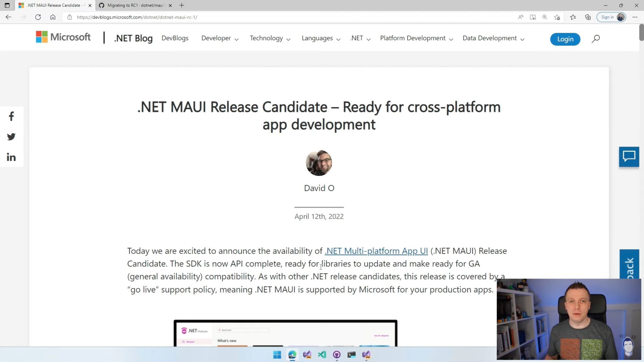Go to browser home page

point(53,17)
